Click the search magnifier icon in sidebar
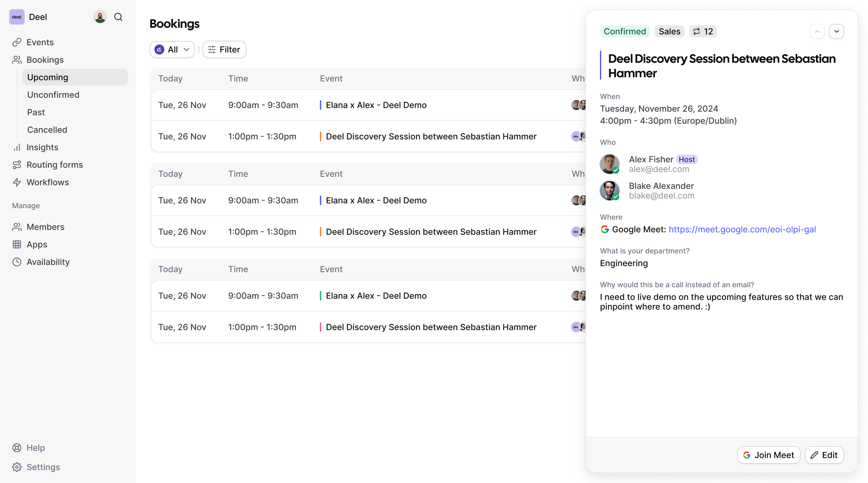The image size is (868, 483). (x=118, y=17)
